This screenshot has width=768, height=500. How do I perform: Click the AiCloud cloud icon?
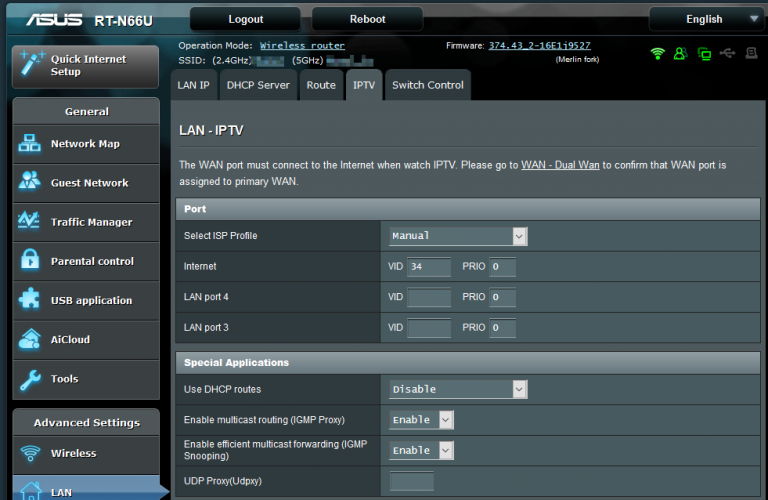point(30,340)
